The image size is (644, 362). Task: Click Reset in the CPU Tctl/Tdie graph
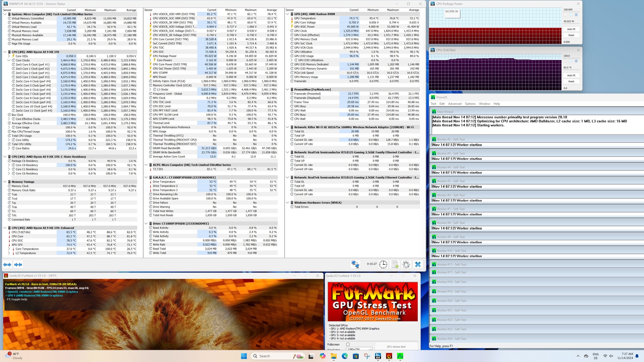(x=571, y=81)
